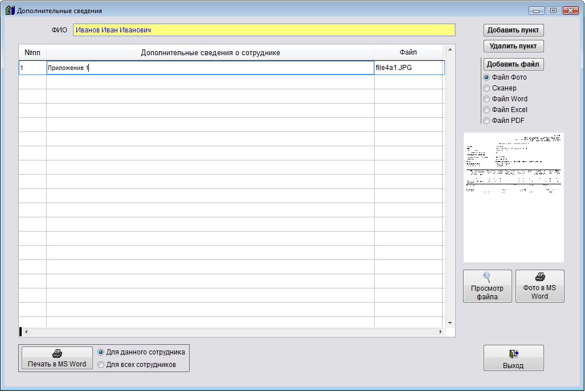The height and width of the screenshot is (392, 585).
Task: Export the photo via the Фото в MS Word label
Action: click(x=539, y=292)
